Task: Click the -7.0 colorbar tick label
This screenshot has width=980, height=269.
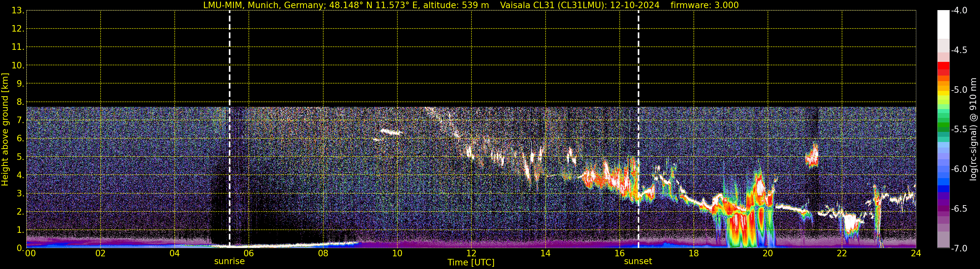Action: point(959,248)
